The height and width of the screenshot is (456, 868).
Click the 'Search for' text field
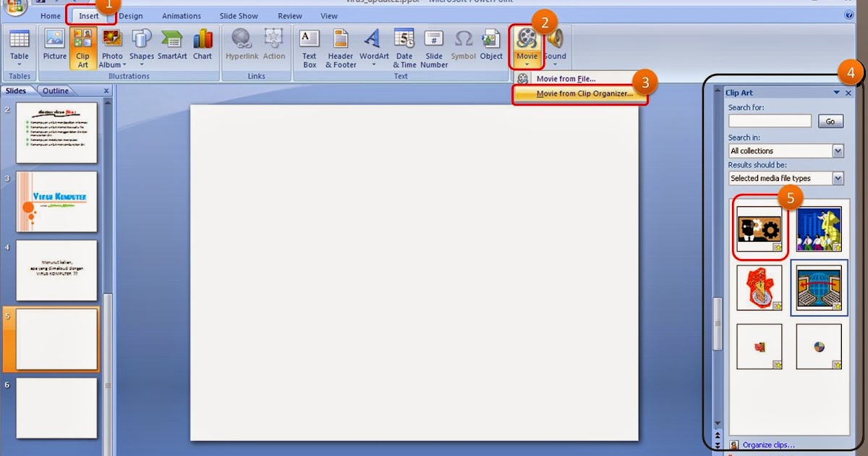pos(770,122)
